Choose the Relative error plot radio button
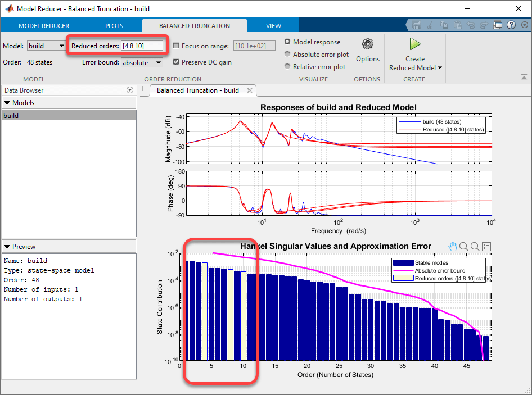Image resolution: width=532 pixels, height=395 pixels. point(288,67)
